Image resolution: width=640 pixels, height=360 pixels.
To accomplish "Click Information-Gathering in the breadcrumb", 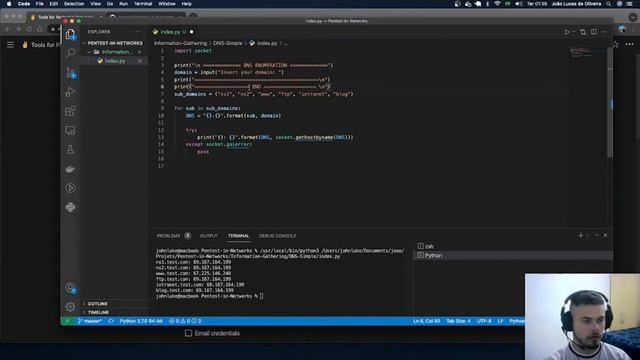I will [180, 43].
